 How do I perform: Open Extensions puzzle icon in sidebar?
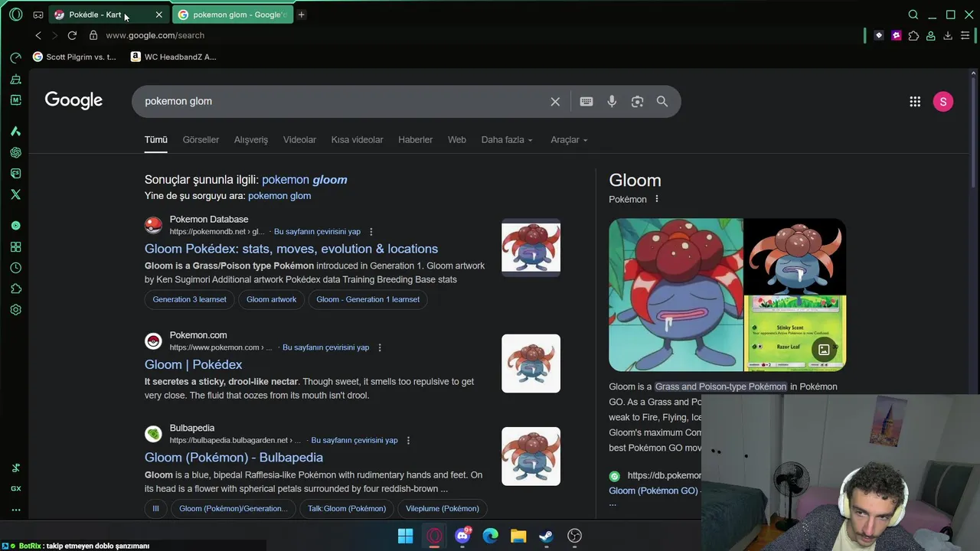click(x=15, y=289)
